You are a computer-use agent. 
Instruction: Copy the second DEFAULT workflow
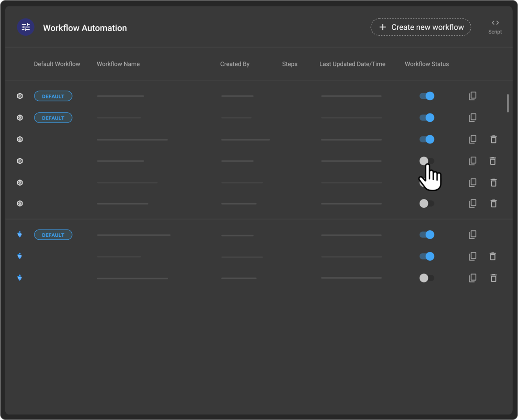pos(472,118)
